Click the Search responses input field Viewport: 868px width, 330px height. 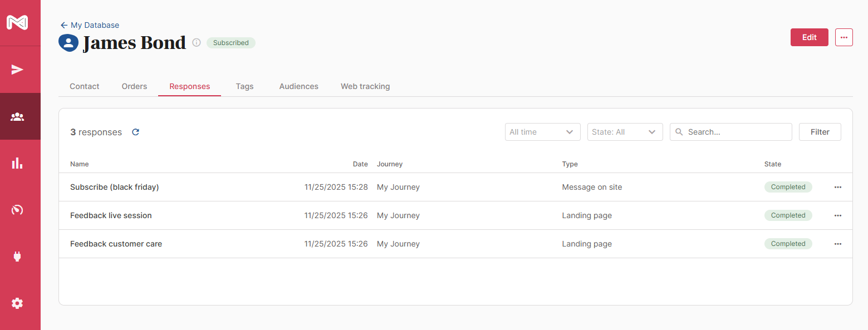point(736,132)
